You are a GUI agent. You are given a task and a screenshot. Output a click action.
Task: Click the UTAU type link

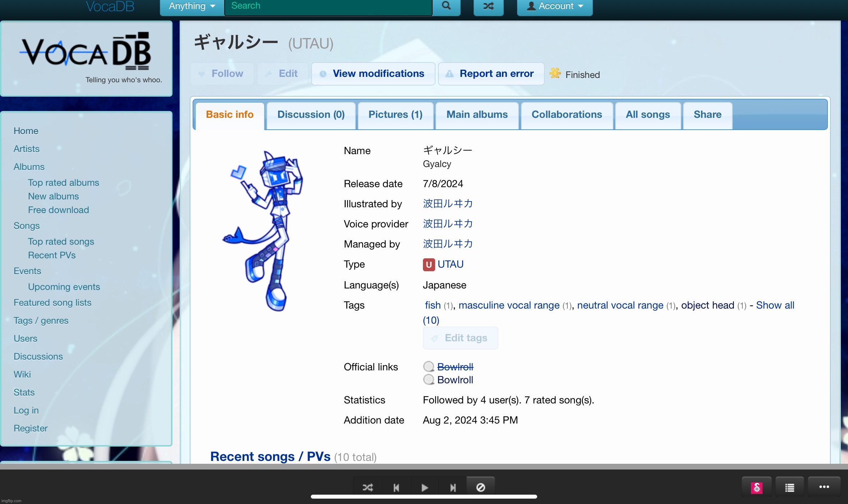click(451, 264)
